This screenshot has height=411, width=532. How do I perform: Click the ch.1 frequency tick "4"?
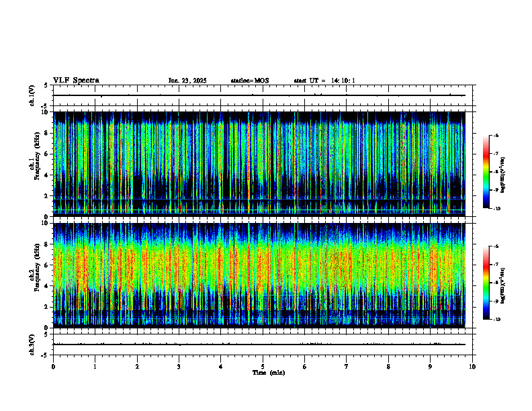[46, 175]
